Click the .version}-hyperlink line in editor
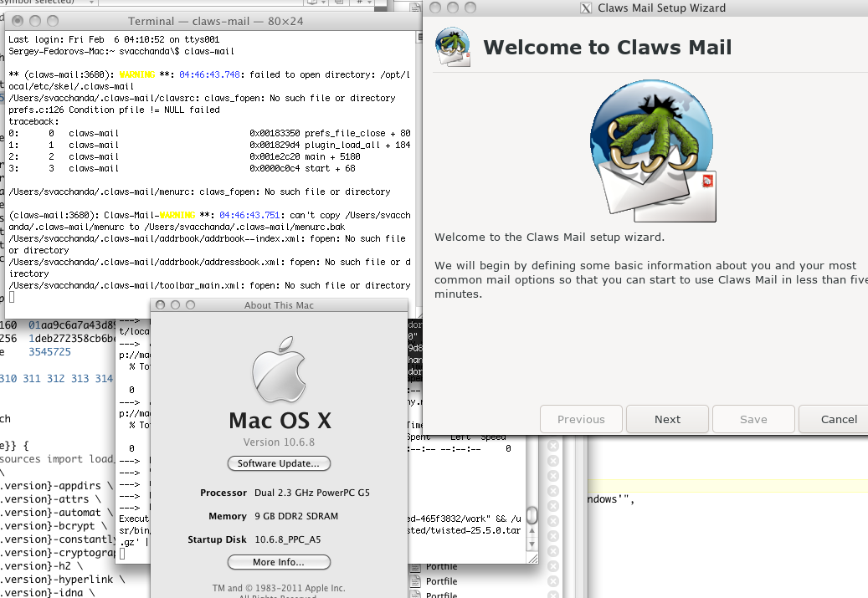 (63, 580)
